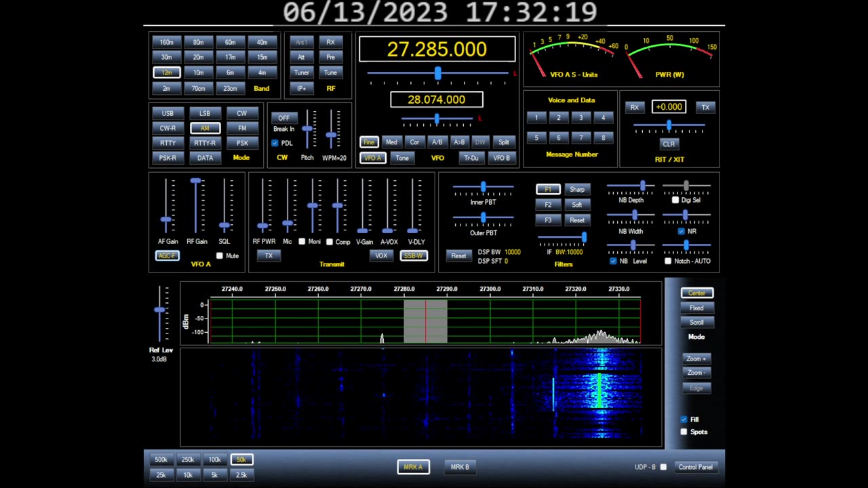Toggle the Fill checkbox

pyautogui.click(x=684, y=420)
